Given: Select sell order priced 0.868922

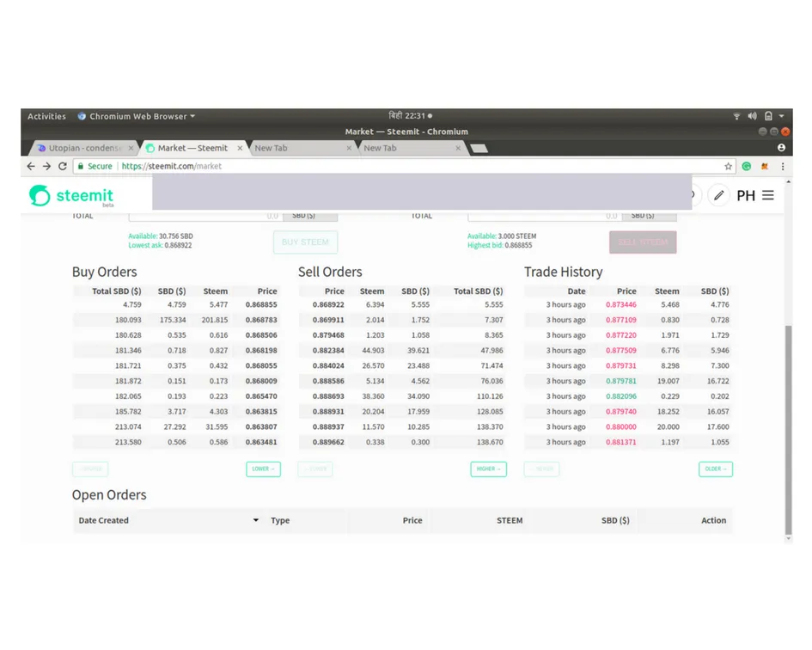Looking at the screenshot, I should click(402, 304).
